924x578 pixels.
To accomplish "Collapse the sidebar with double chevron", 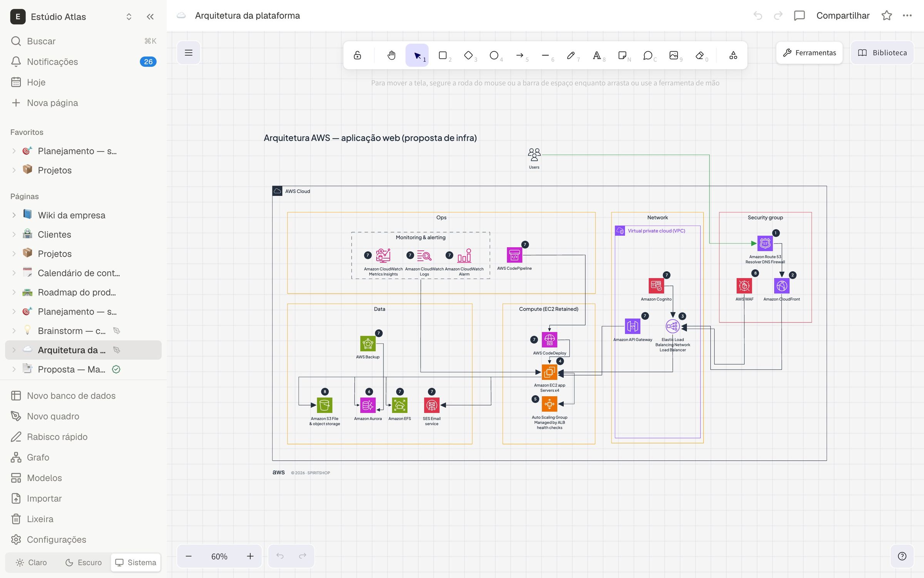I will tap(150, 17).
